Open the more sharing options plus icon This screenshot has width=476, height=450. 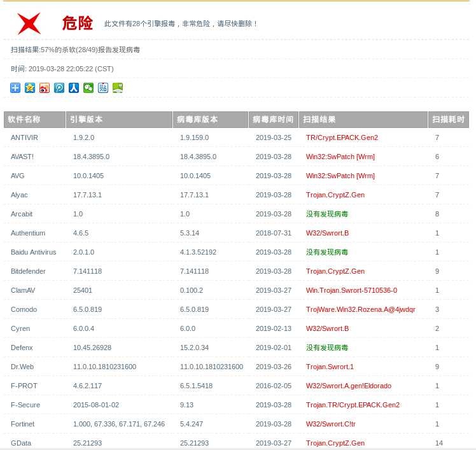coord(15,88)
